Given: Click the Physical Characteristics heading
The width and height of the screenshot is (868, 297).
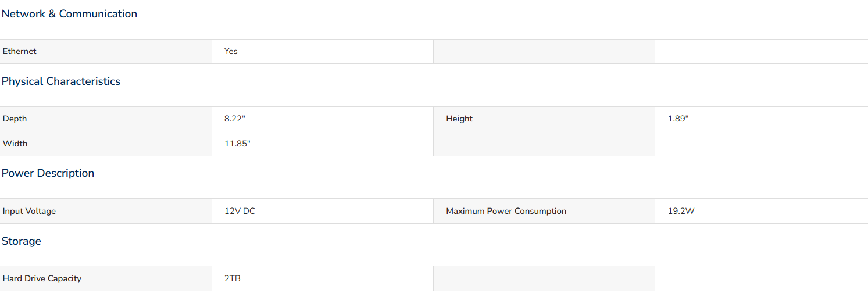Looking at the screenshot, I should (61, 81).
